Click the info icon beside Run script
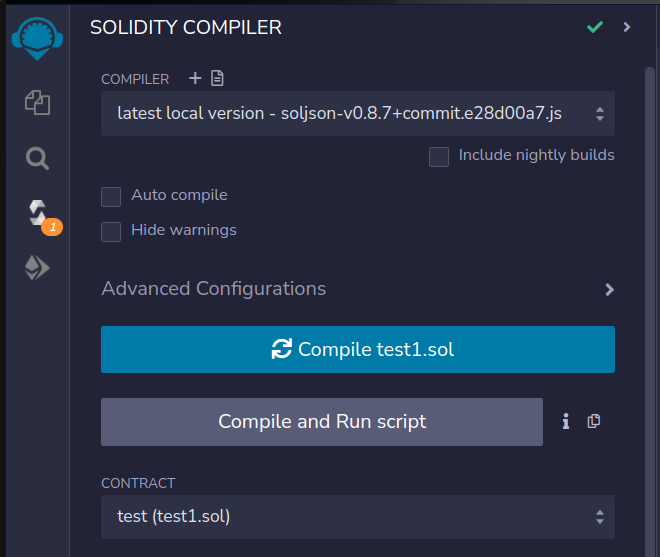The image size is (660, 557). coord(566,421)
